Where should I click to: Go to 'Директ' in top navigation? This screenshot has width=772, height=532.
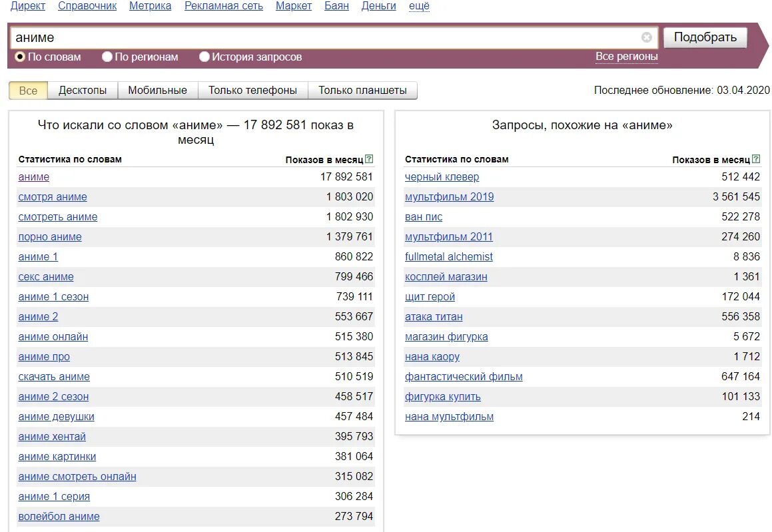[x=27, y=6]
